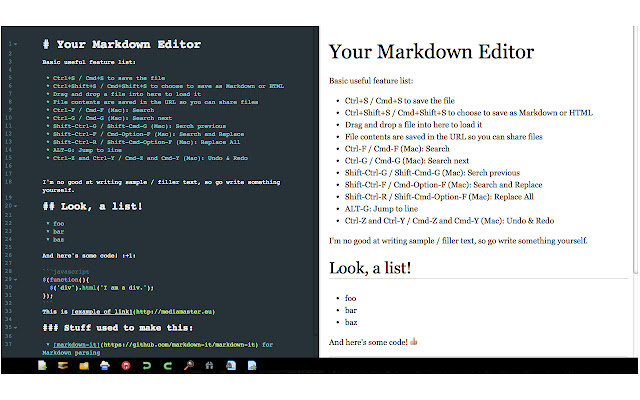This screenshot has height=400, width=640.
Task: Click 'File contents are saved in the URL' in the preview
Action: [444, 137]
